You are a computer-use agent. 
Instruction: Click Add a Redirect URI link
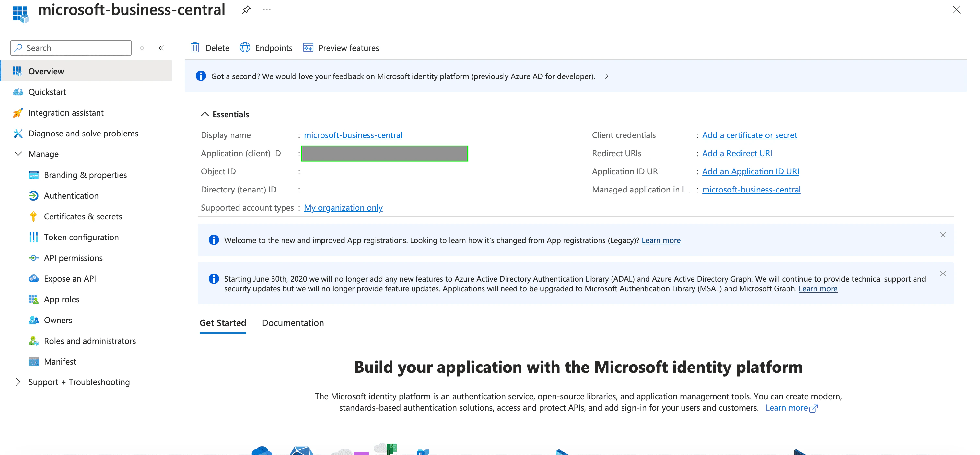737,153
